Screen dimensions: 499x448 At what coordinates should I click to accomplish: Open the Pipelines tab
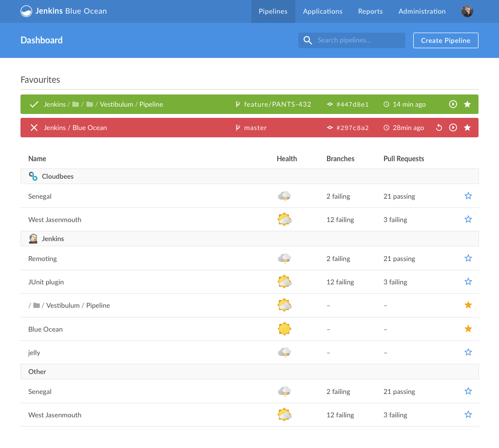pos(273,11)
